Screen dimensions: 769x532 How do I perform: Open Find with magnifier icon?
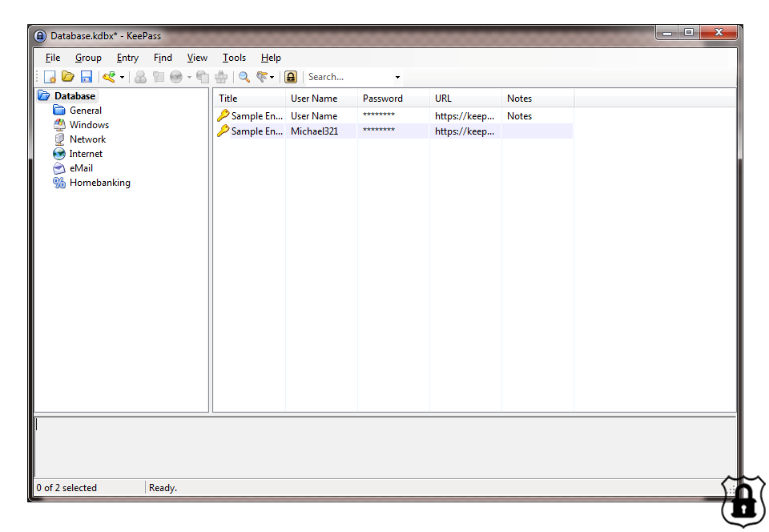click(x=244, y=77)
